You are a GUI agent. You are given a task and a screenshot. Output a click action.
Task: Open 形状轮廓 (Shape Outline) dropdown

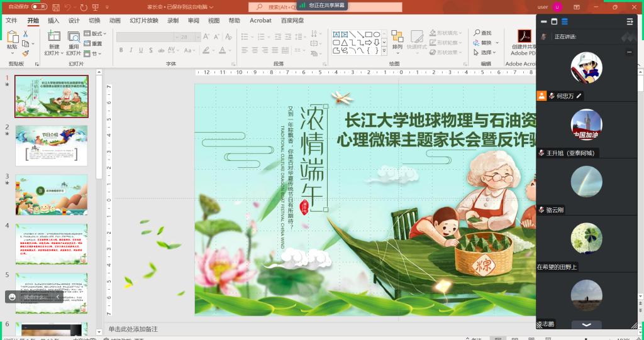click(446, 43)
